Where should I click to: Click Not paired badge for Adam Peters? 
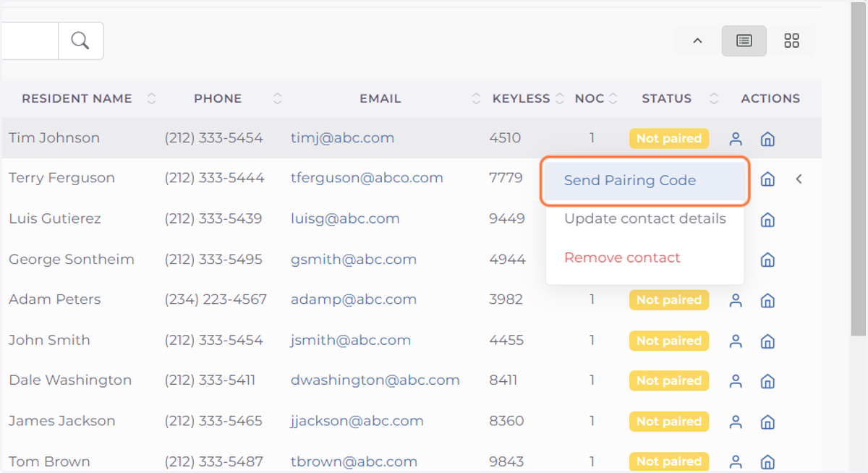click(x=669, y=300)
